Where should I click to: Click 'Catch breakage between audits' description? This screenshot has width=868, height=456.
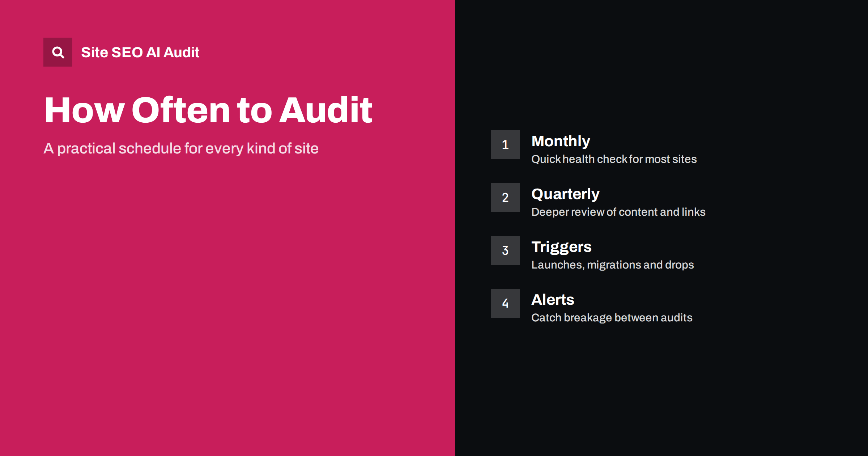[x=612, y=317]
